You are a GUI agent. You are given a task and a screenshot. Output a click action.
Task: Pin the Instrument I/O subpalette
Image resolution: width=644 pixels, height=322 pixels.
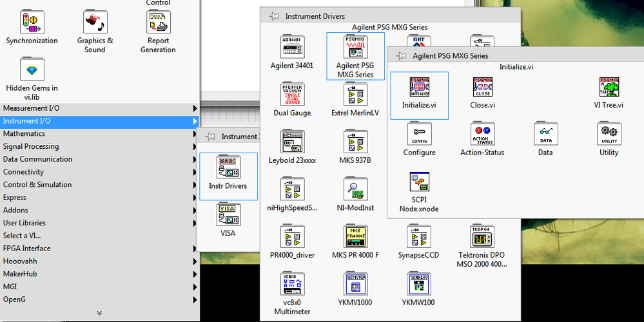(x=210, y=137)
